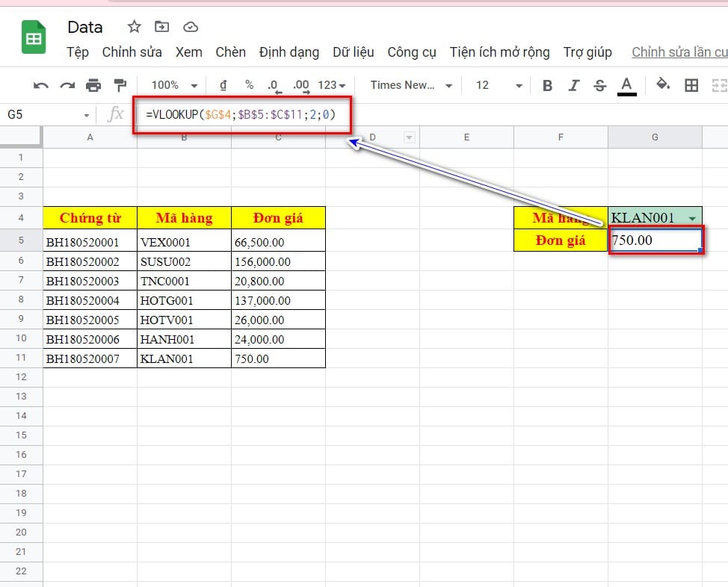Select cell 156,000.00

pyautogui.click(x=278, y=261)
